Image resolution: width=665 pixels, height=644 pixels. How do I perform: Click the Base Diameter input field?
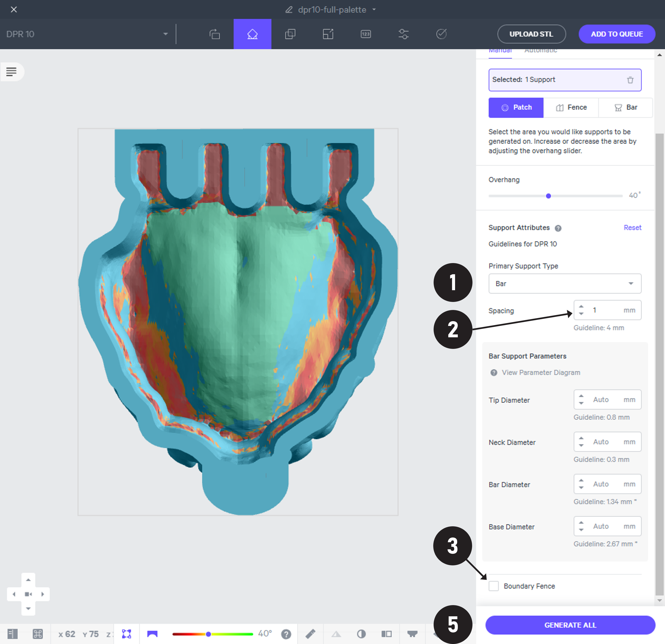coord(607,526)
